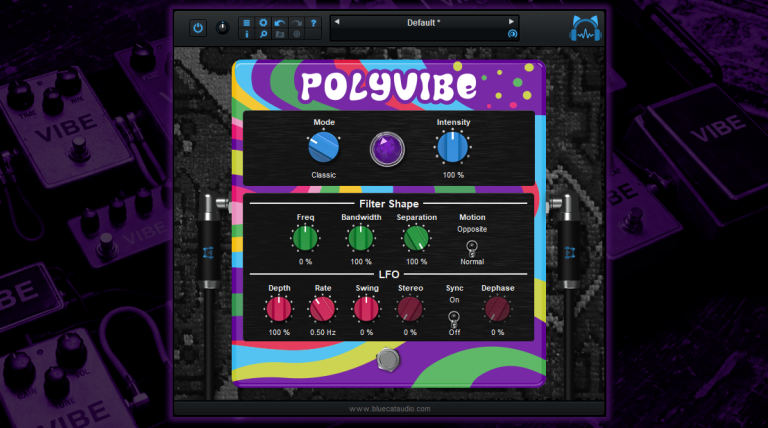This screenshot has width=768, height=428.
Task: Click the redo arrow icon
Action: pyautogui.click(x=296, y=23)
